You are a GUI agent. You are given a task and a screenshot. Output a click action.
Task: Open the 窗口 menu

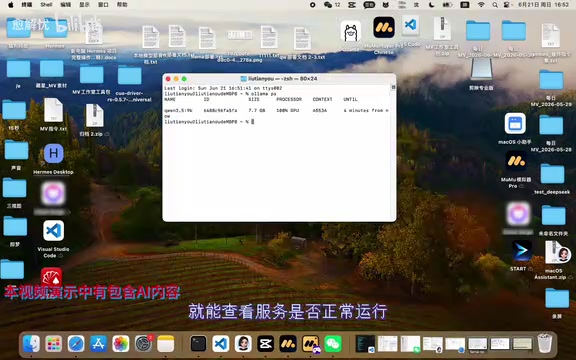(103, 4)
